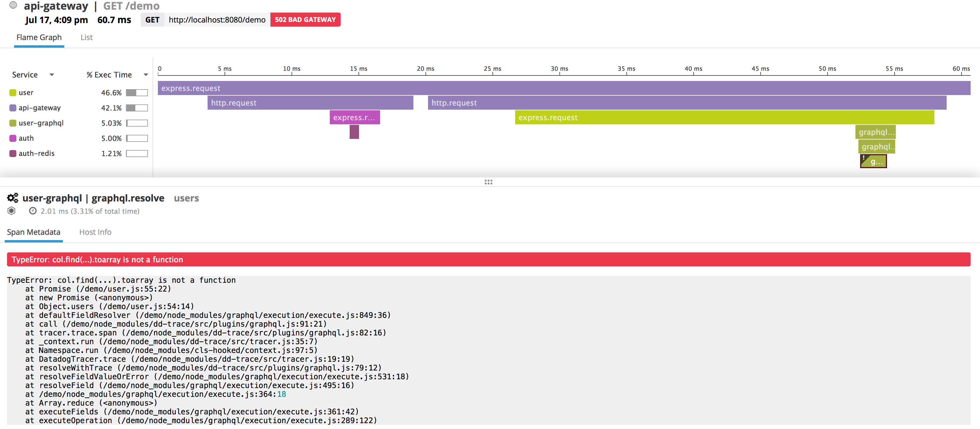Open the % Exec Time sort dropdown

(x=146, y=75)
